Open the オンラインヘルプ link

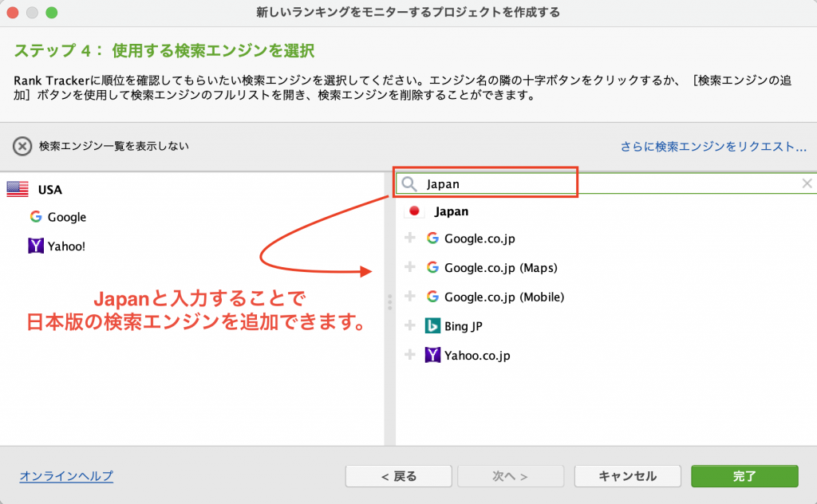(66, 476)
